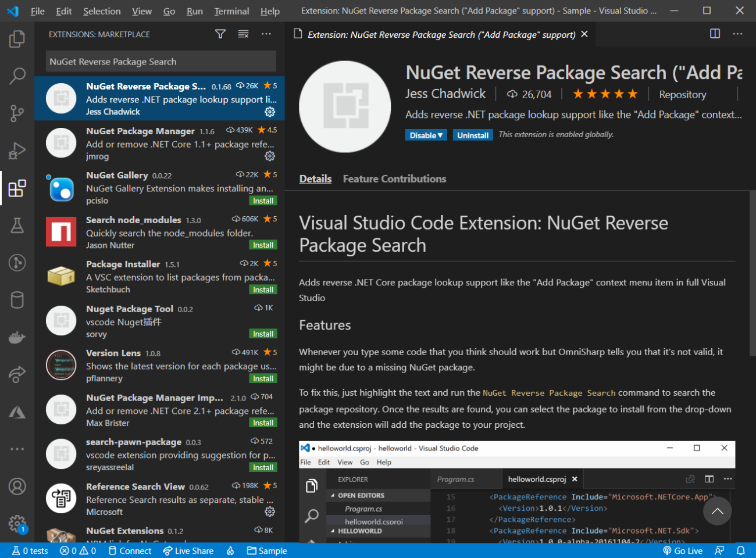Image resolution: width=756 pixels, height=558 pixels.
Task: Click Sample folder in status bar
Action: (x=267, y=550)
